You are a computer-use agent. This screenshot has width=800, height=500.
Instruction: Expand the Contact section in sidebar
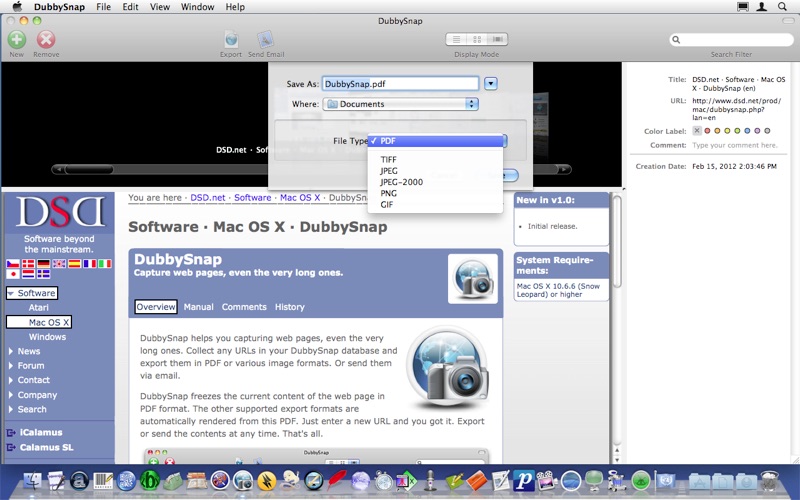11,380
